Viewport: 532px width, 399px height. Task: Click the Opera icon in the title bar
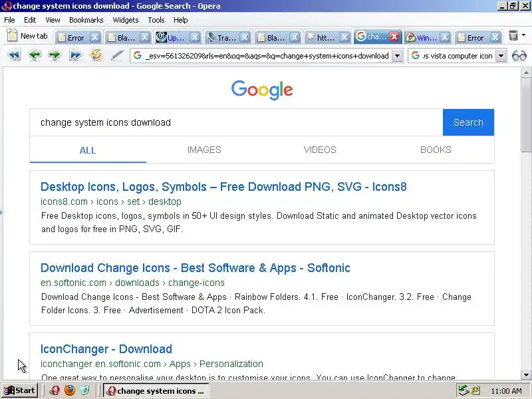click(x=7, y=6)
